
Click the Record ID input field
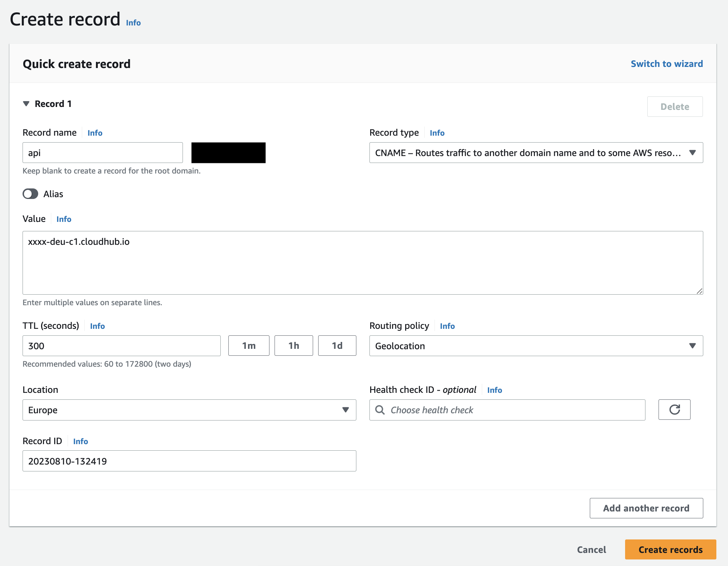click(189, 461)
